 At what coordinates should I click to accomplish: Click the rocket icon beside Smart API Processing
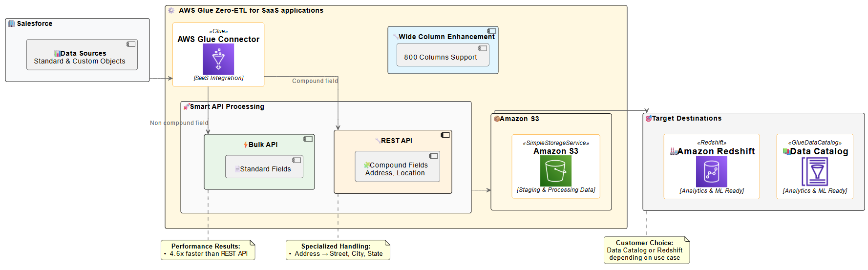coord(187,106)
